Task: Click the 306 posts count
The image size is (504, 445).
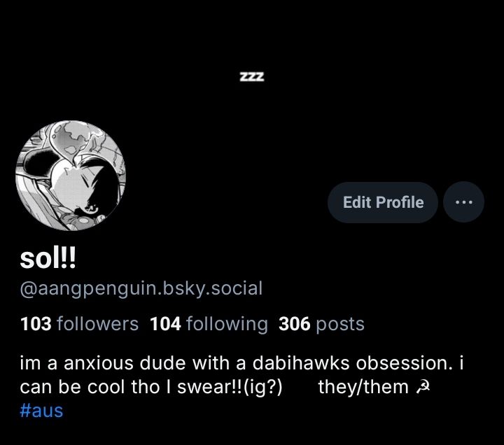Action: click(322, 323)
